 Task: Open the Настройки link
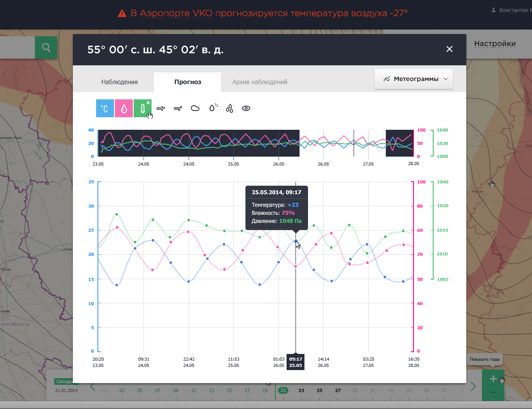(x=494, y=44)
